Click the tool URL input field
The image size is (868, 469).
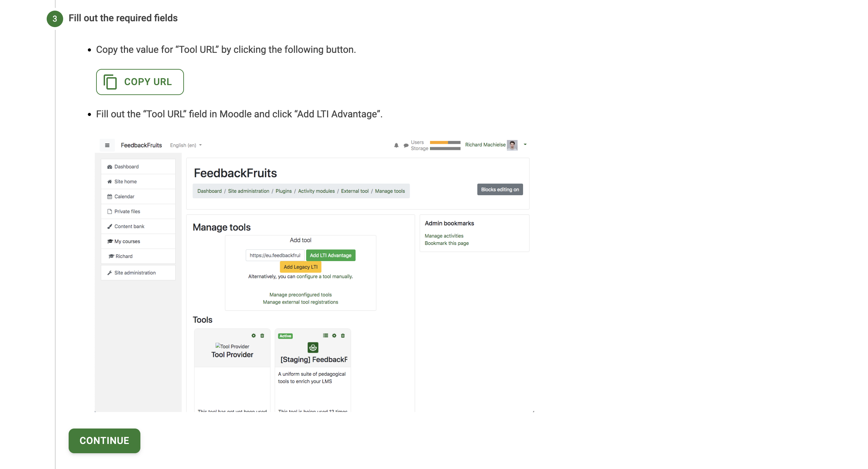tap(275, 255)
